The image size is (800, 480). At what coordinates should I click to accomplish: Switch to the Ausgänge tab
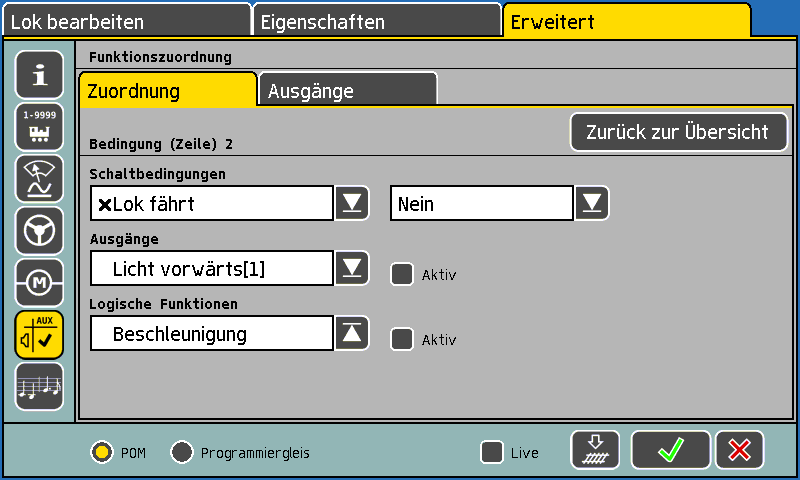coord(348,90)
